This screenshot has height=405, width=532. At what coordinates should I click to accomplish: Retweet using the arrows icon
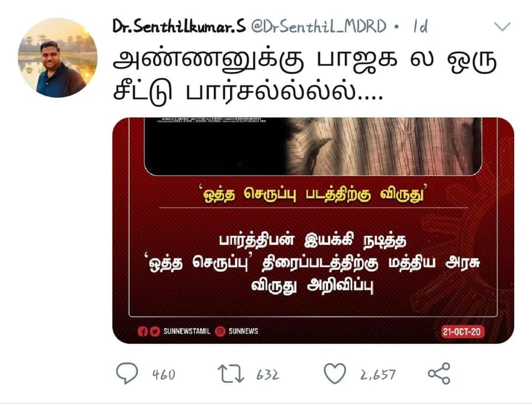click(x=231, y=373)
